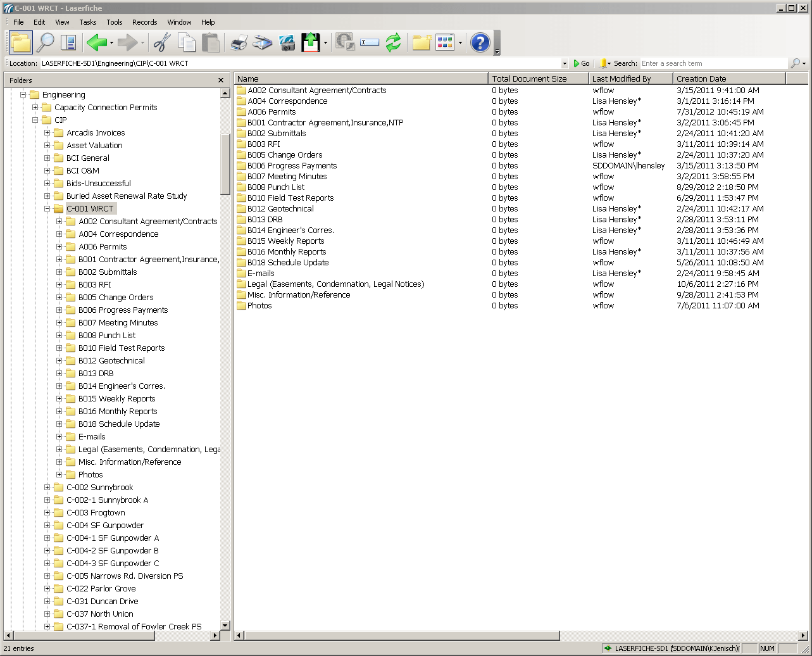The width and height of the screenshot is (812, 656).
Task: Open the magnifying glass search pane icon
Action: [x=45, y=42]
